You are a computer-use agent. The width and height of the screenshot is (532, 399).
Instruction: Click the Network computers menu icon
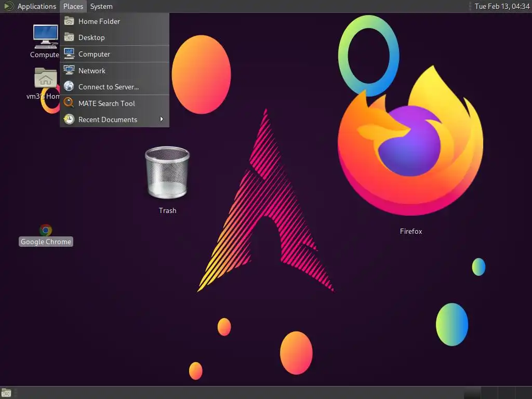[69, 70]
